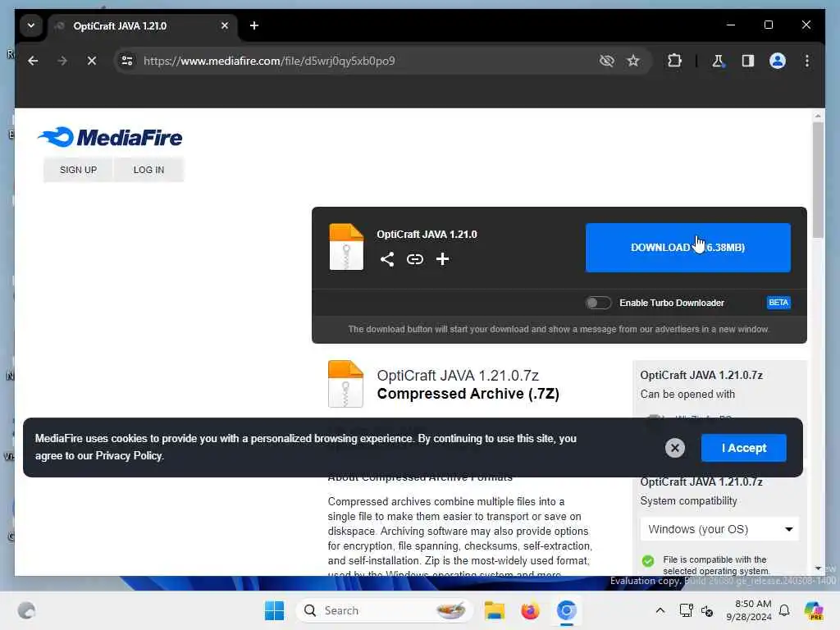840x630 pixels.
Task: Select the OptiCraft JAVA 1.21.0 tab
Action: [x=143, y=25]
